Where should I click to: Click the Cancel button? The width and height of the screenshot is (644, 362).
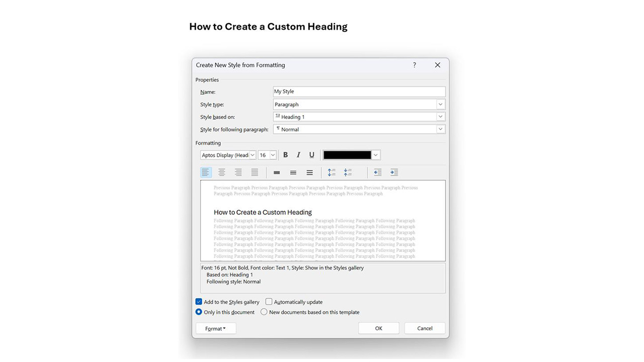pyautogui.click(x=425, y=328)
